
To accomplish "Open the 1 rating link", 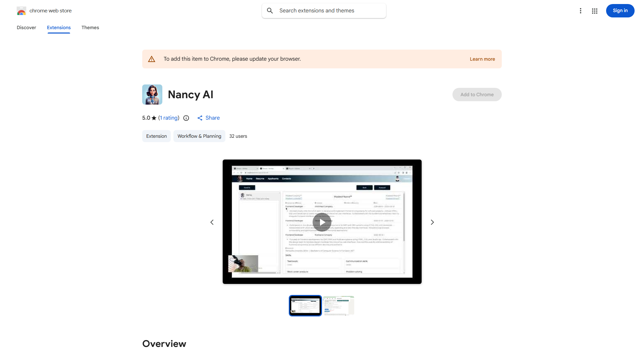I will [x=169, y=118].
